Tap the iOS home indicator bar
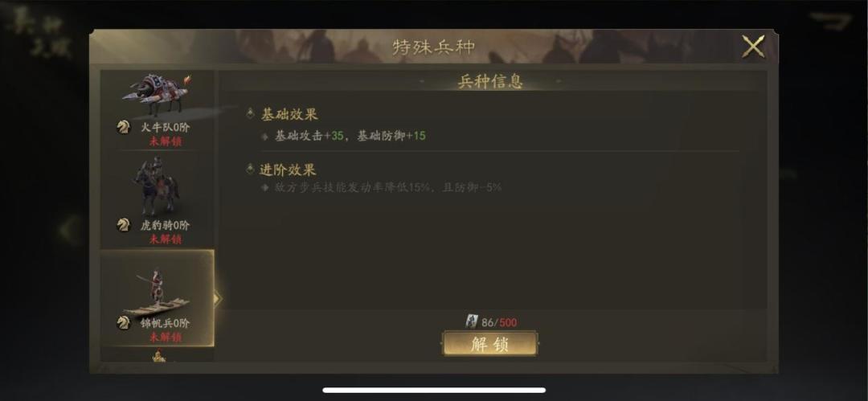This screenshot has width=868, height=401. [x=434, y=390]
